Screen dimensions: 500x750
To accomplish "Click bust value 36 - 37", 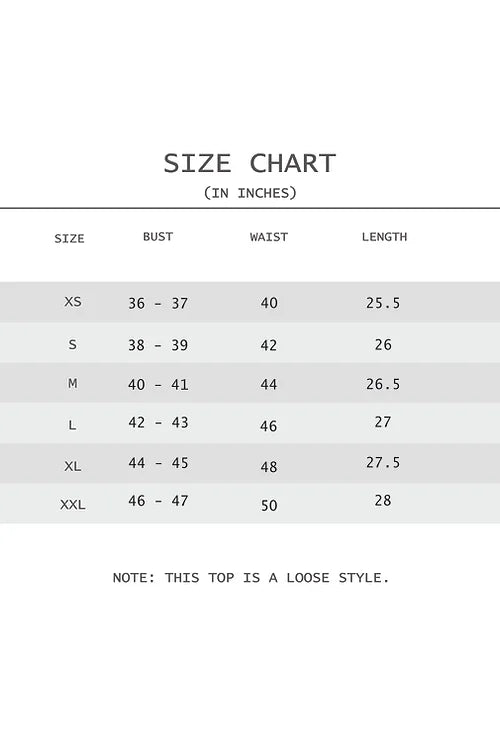I will 158,303.
